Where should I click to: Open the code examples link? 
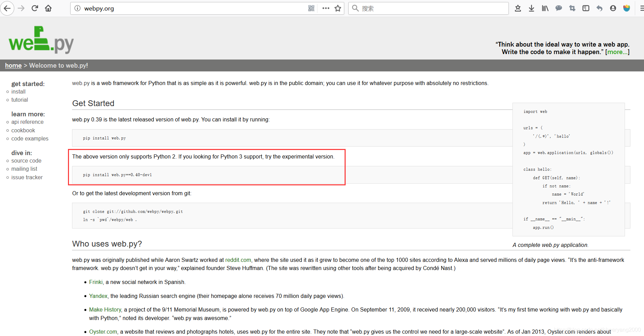pyautogui.click(x=30, y=138)
